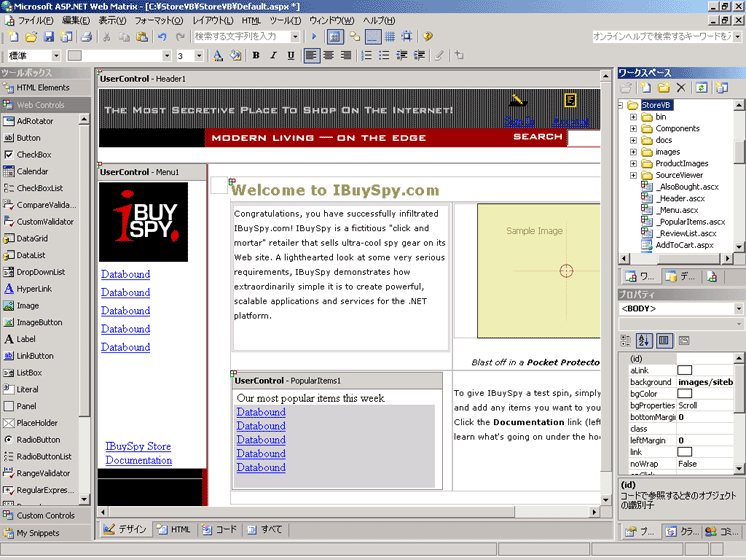Image resolution: width=746 pixels, height=560 pixels.
Task: Toggle Bold formatting
Action: pos(256,56)
